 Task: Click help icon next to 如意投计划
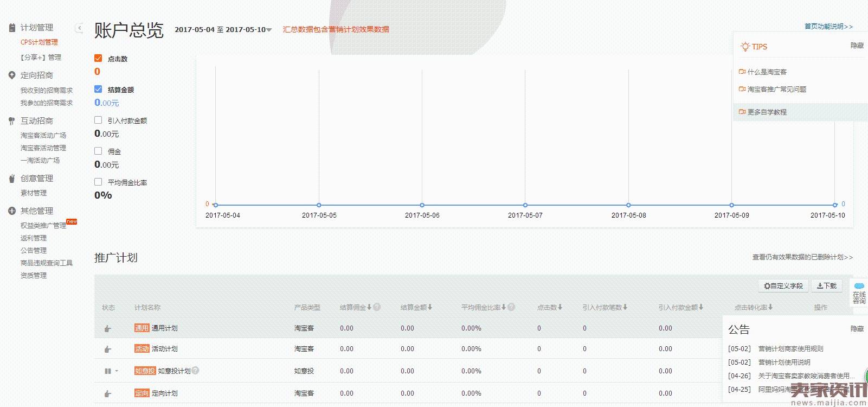pos(195,371)
